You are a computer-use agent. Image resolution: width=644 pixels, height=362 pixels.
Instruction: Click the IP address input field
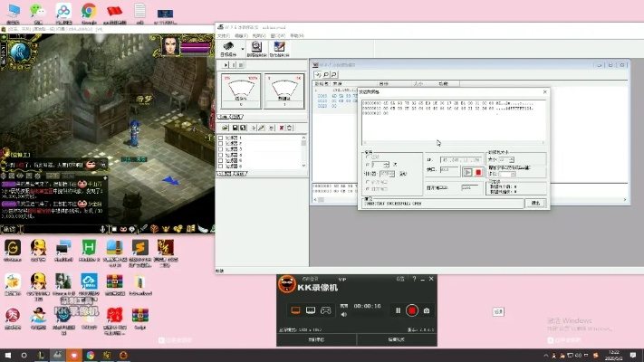click(x=458, y=159)
